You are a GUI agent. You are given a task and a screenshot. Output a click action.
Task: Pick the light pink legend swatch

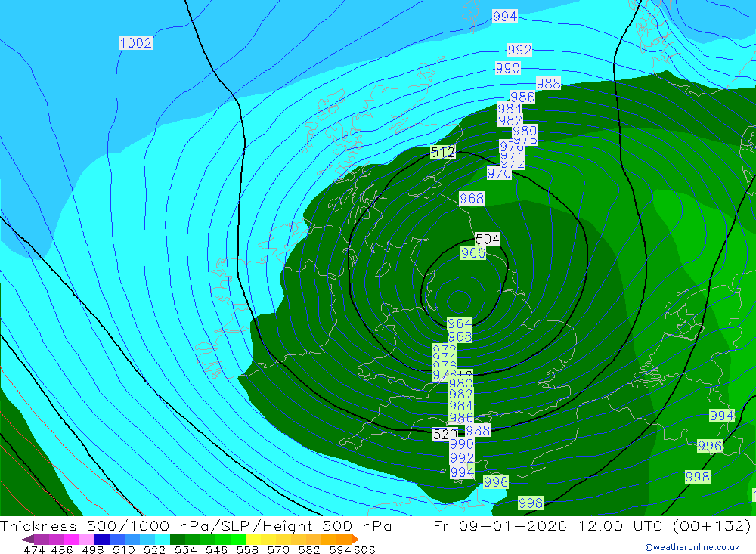(87, 539)
